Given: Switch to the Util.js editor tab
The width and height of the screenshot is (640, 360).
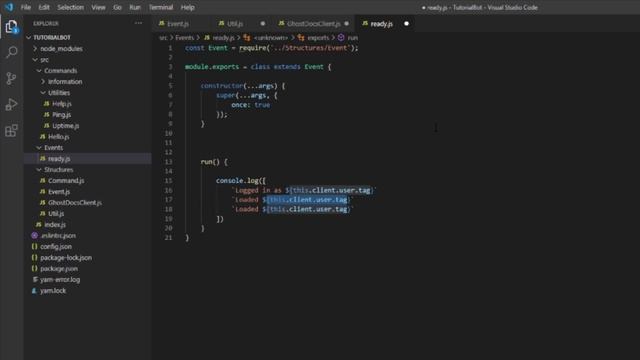Looking at the screenshot, I should point(235,24).
